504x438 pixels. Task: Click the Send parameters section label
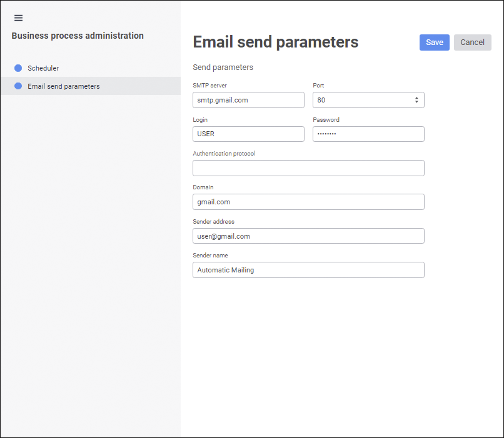(x=223, y=67)
